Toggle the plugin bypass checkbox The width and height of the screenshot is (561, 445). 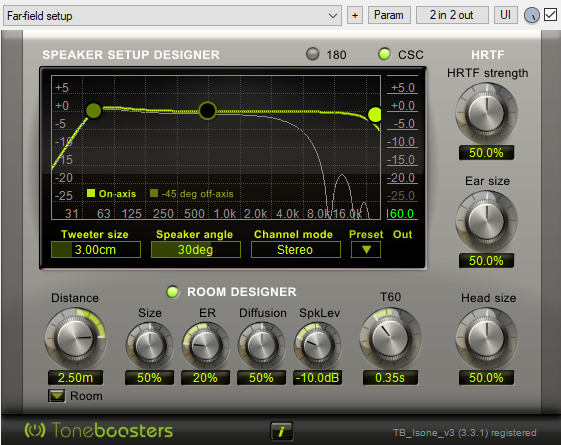tap(550, 15)
